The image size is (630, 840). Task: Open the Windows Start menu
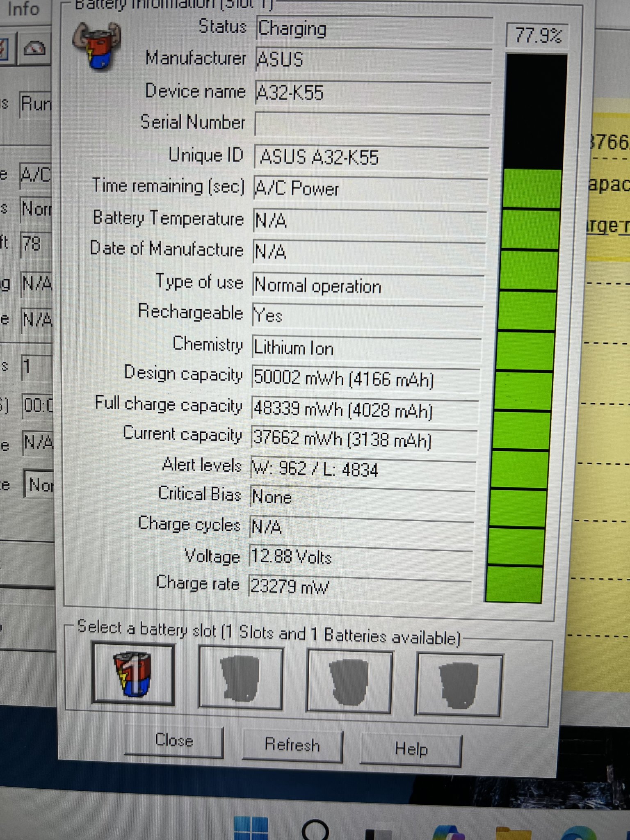pyautogui.click(x=251, y=828)
